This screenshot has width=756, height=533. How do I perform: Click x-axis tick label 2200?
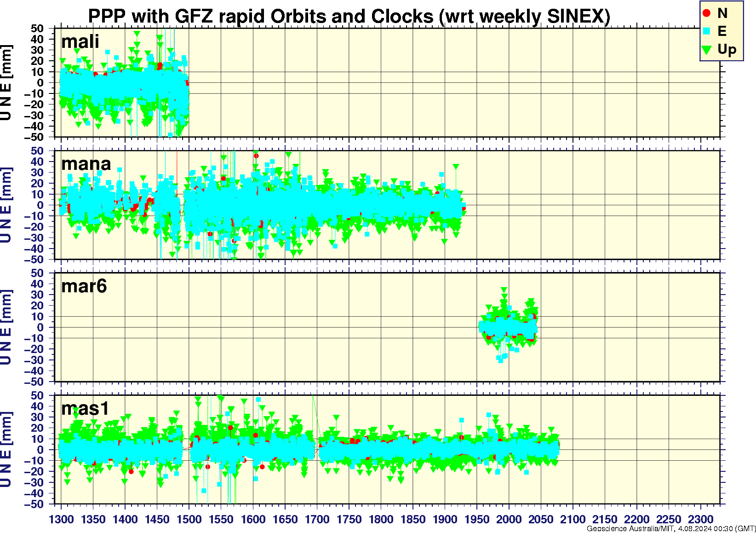click(x=636, y=519)
